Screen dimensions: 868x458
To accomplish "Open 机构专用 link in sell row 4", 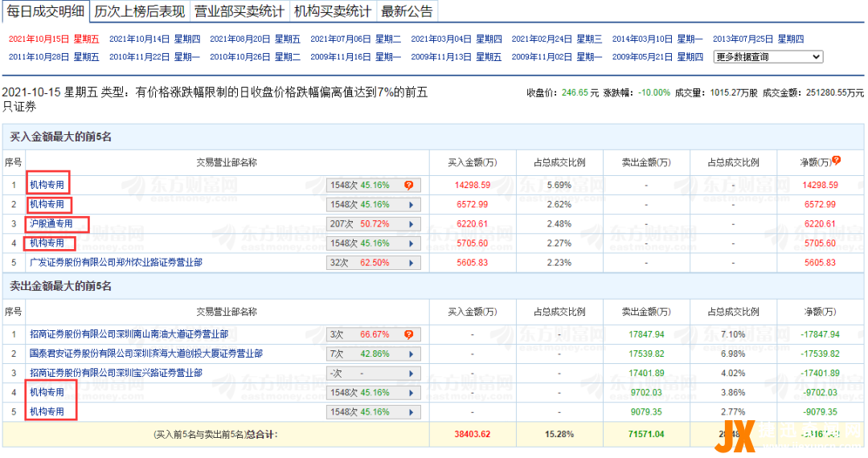I will [x=47, y=392].
